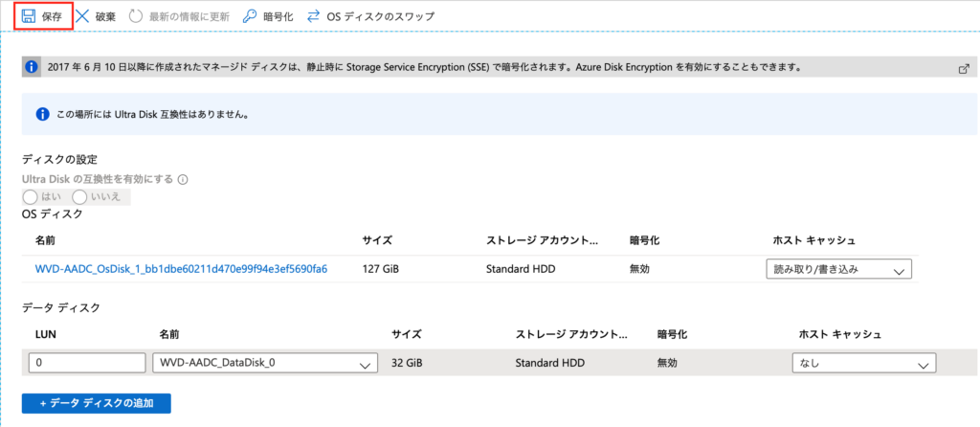The height and width of the screenshot is (427, 980).
Task: Click the save (保存) floppy disk icon
Action: (x=28, y=16)
